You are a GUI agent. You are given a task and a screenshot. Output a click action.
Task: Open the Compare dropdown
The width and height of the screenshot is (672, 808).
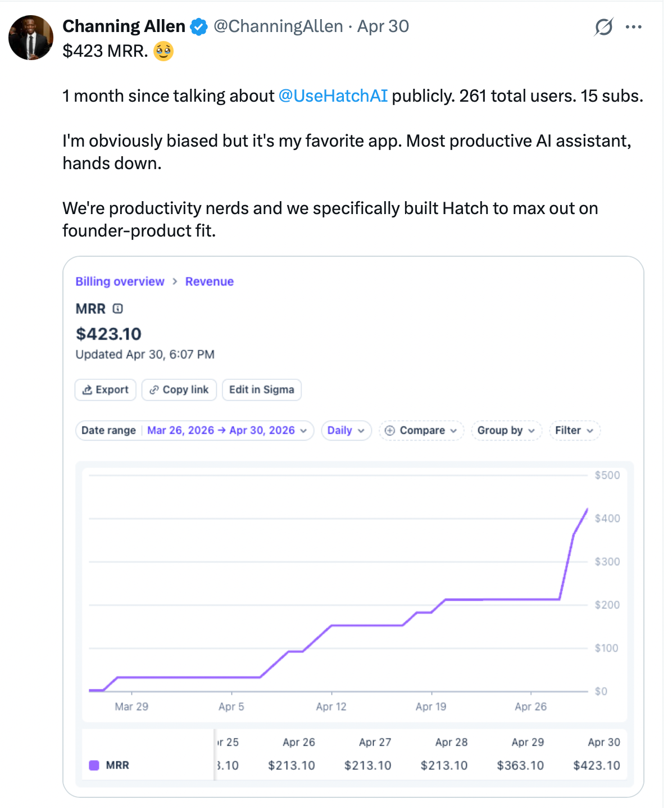(x=421, y=430)
